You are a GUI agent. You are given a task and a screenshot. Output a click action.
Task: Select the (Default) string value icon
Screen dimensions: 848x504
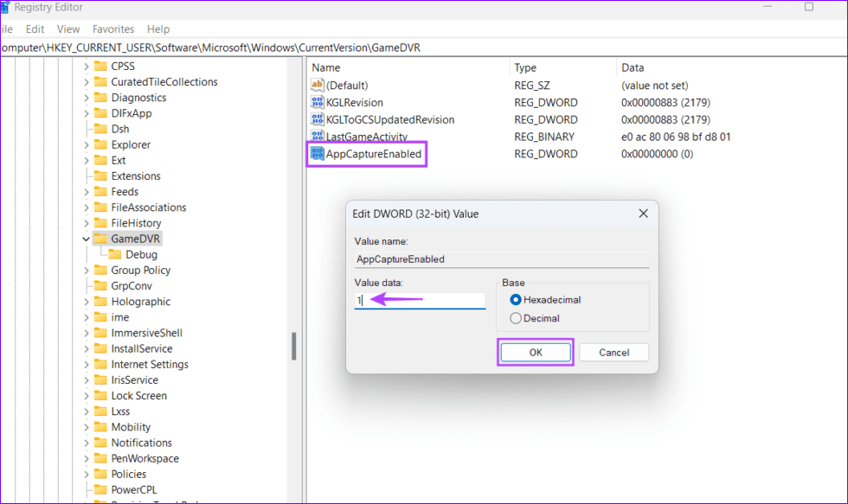[317, 86]
